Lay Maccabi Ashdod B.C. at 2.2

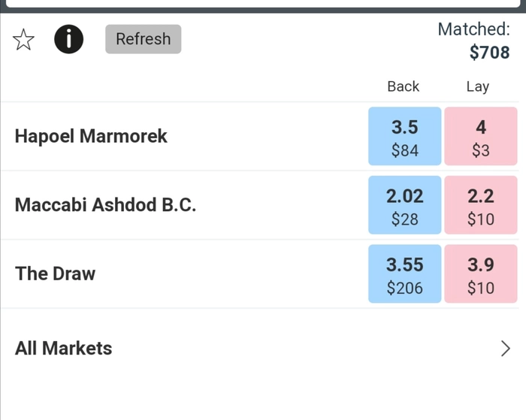[481, 205]
